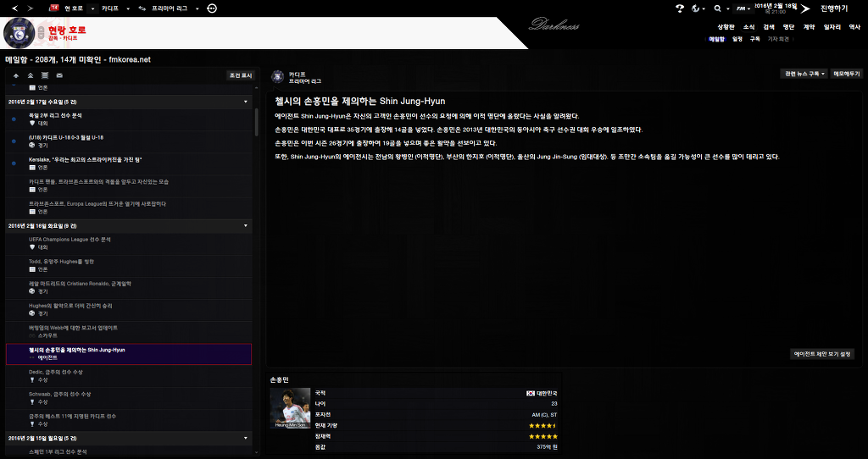Click the double up arrow mail toolbar icon

click(x=31, y=75)
